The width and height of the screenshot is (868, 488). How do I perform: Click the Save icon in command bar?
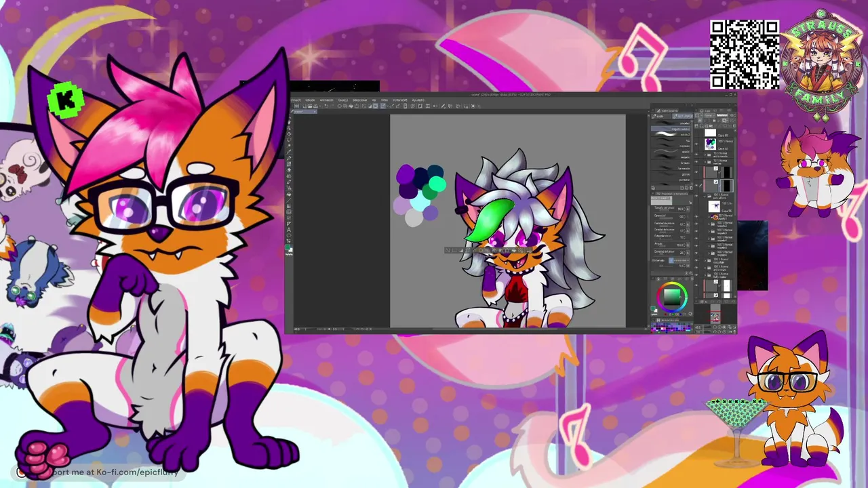(x=315, y=106)
